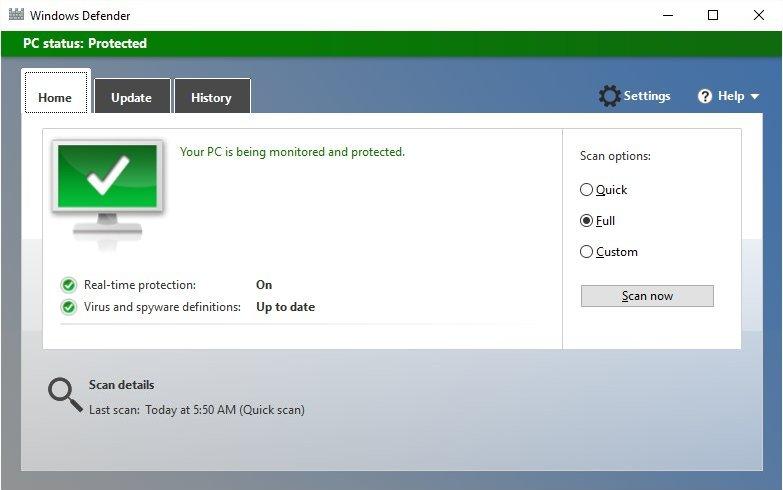Click the 'Up to date' status value

pos(285,307)
